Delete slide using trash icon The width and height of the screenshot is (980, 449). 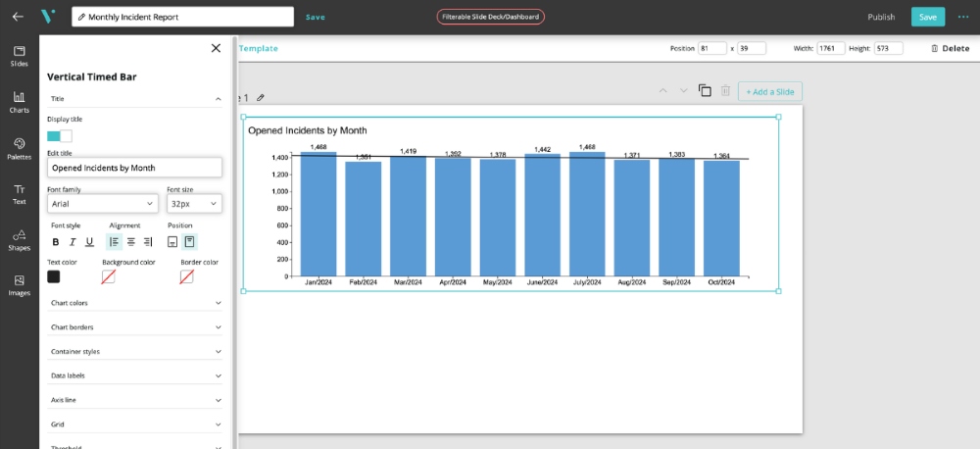coord(725,90)
